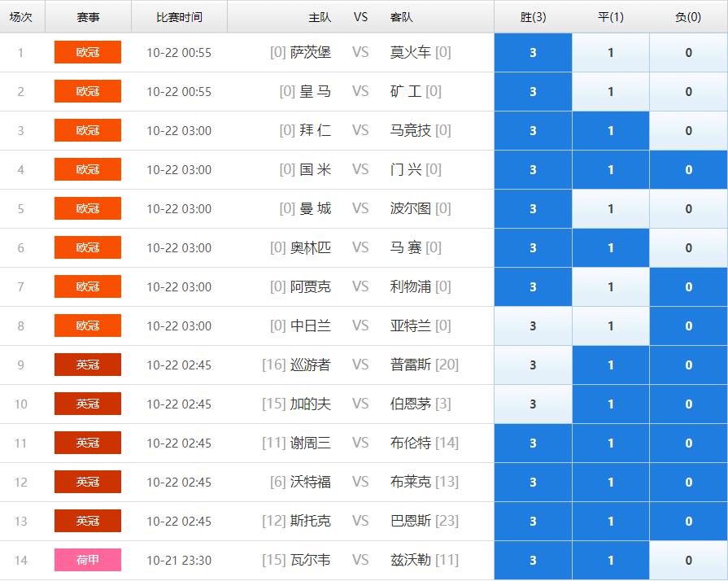Select draw (1) for 皇马 vs 矿工
The width and height of the screenshot is (728, 581).
[x=611, y=91]
